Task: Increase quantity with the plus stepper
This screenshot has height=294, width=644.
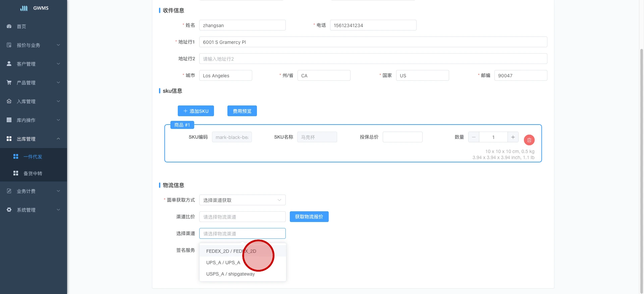Action: coord(513,137)
